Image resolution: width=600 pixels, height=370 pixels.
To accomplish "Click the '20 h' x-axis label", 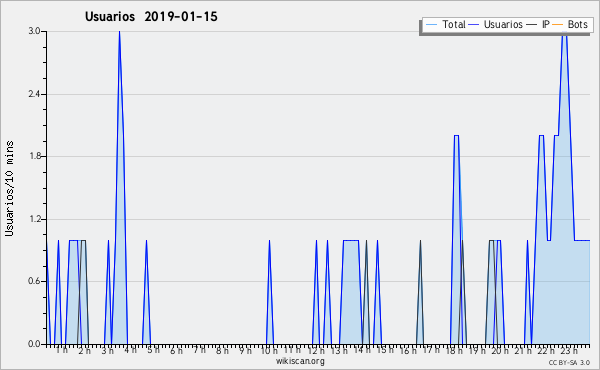I will (500, 350).
